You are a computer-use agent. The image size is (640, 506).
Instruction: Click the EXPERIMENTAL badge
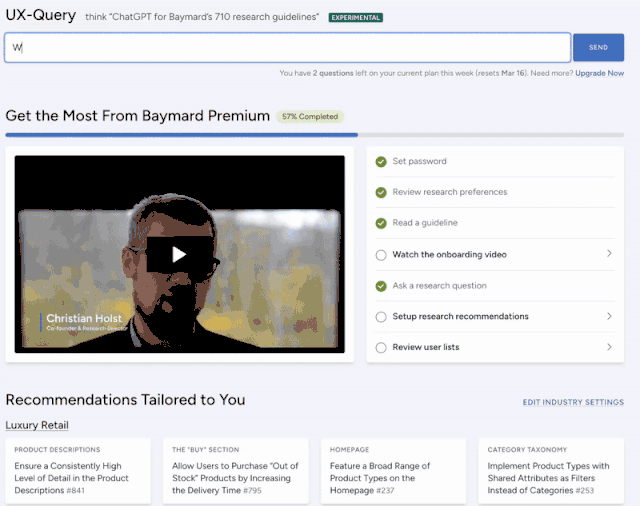click(356, 18)
